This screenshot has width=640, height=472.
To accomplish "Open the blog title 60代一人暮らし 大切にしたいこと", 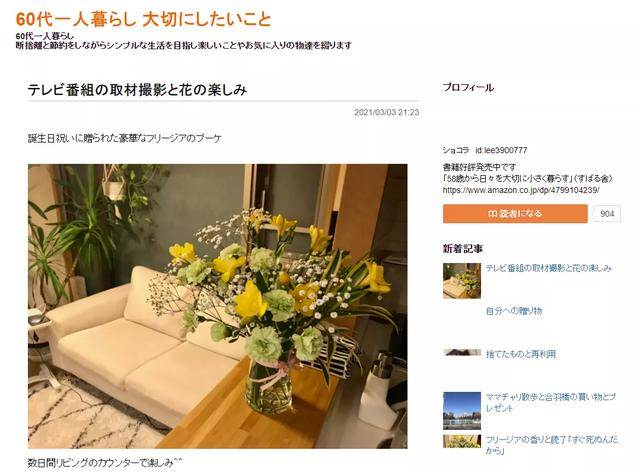I will [143, 19].
